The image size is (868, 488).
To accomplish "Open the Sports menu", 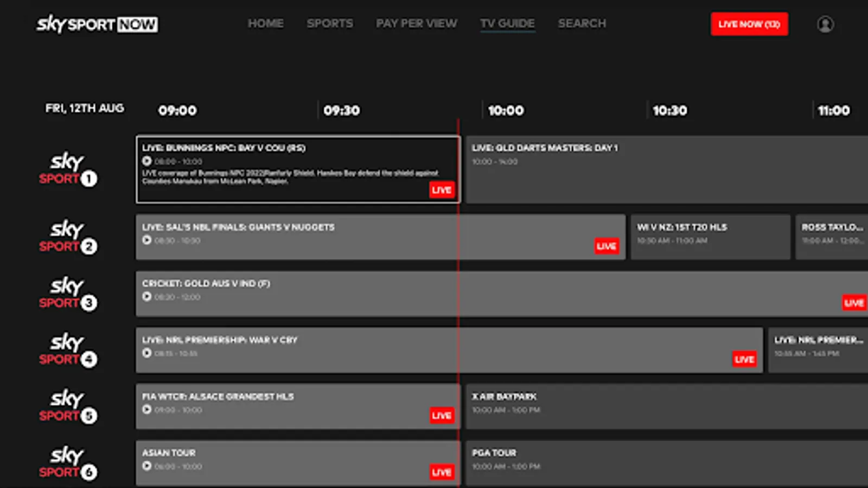I will tap(330, 23).
